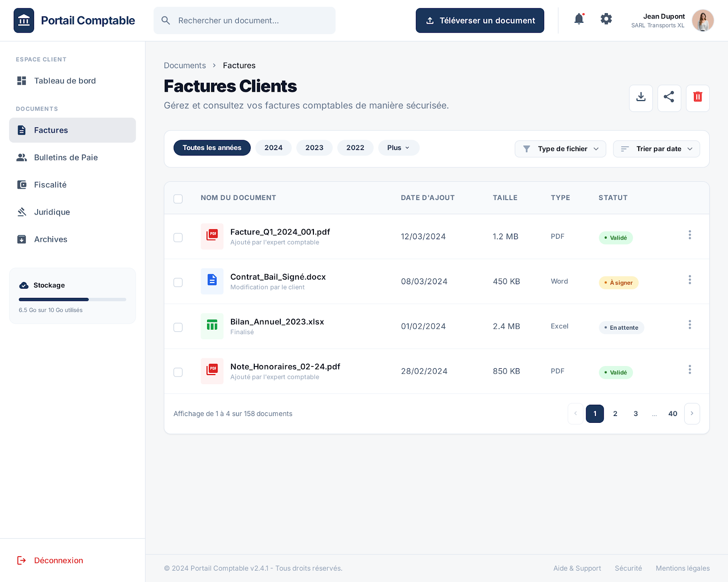728x582 pixels.
Task: Open the Fiscalité section
Action: point(50,185)
